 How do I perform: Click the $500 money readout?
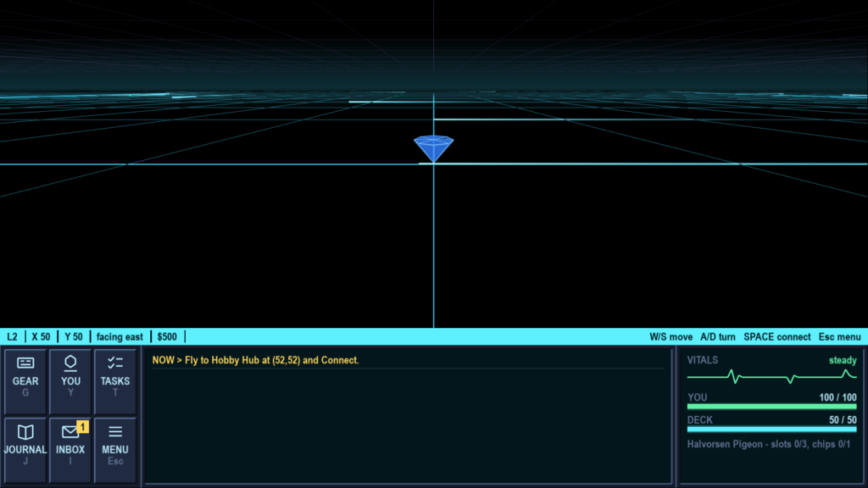(x=167, y=337)
